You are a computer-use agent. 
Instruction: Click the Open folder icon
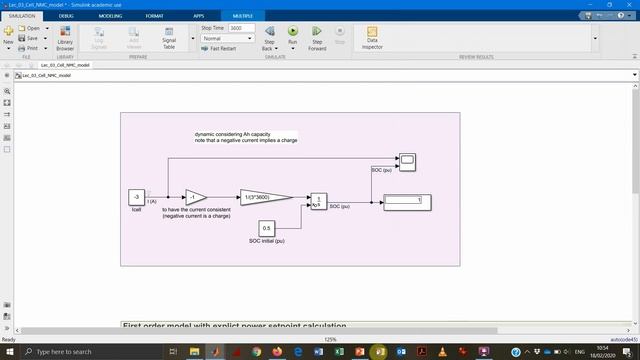coord(22,28)
